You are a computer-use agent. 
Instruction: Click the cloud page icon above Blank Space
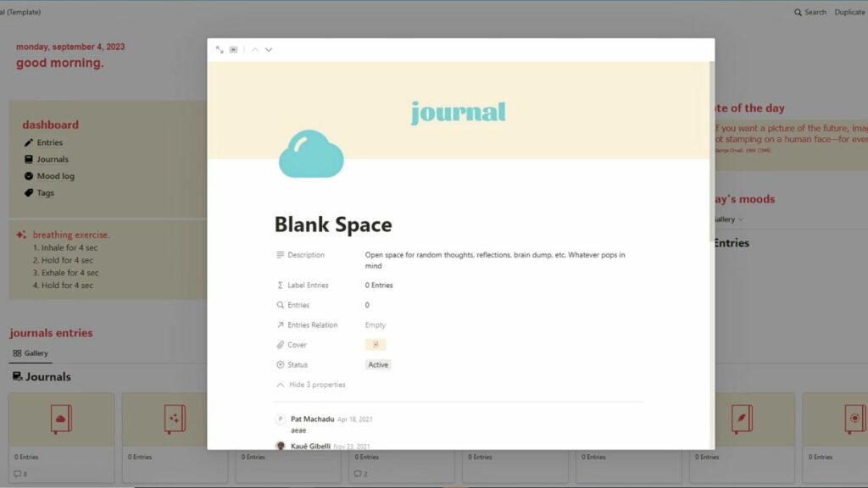311,152
